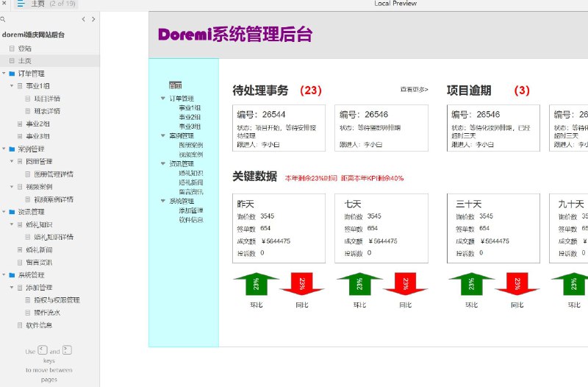Click the 系统管理 folder icon in sidebar

12,275
